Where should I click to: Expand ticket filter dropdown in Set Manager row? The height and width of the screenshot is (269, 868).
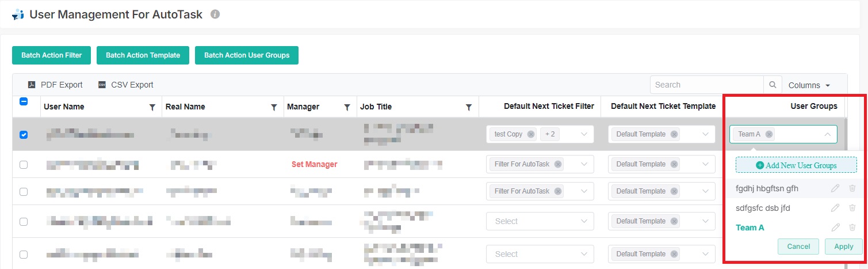coord(584,164)
